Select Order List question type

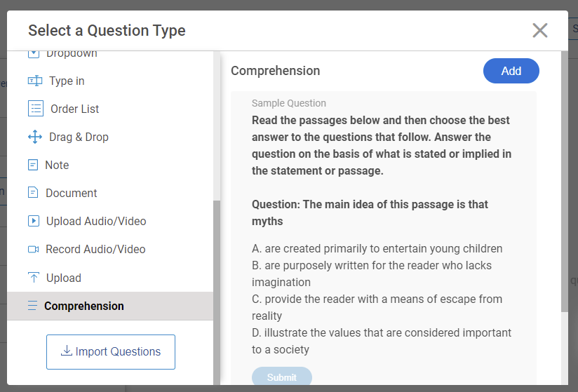(74, 109)
